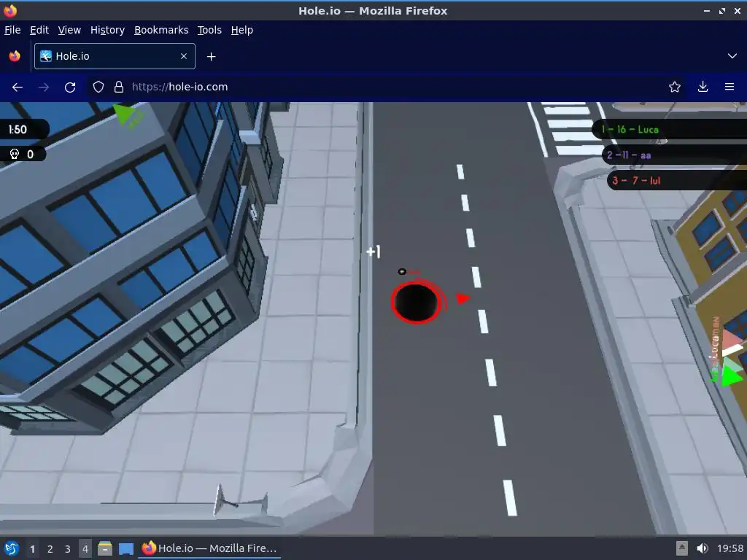Open the desktop start menu icon

pyautogui.click(x=12, y=548)
